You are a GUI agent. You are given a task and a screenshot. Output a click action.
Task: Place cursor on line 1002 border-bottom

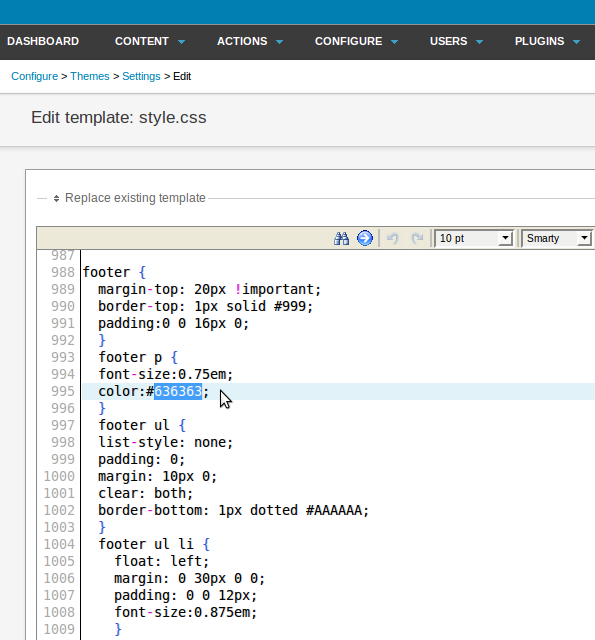pos(233,511)
